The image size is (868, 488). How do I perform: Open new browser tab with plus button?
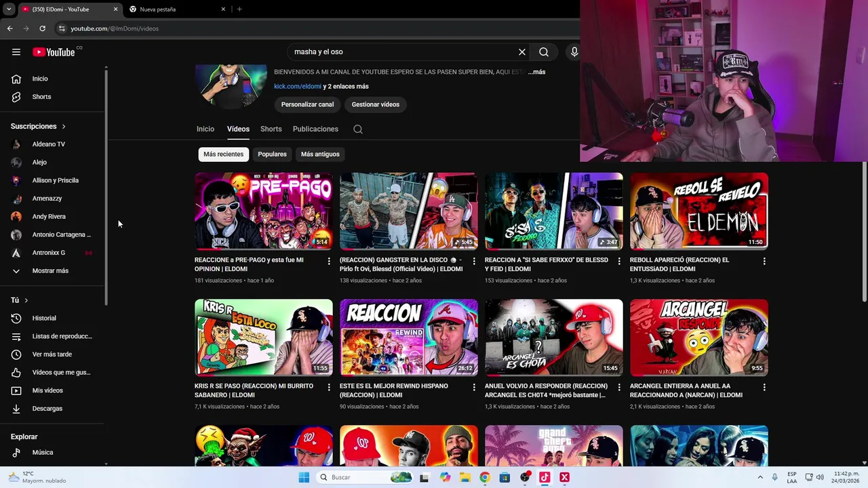click(239, 9)
